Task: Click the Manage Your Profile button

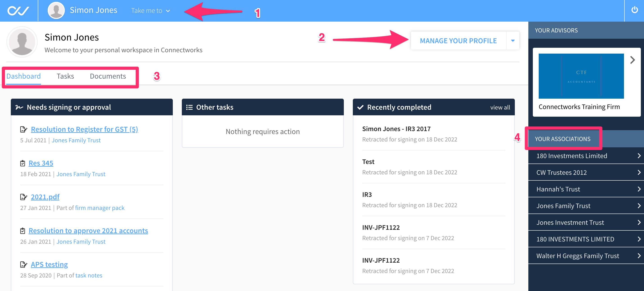Action: click(x=458, y=41)
